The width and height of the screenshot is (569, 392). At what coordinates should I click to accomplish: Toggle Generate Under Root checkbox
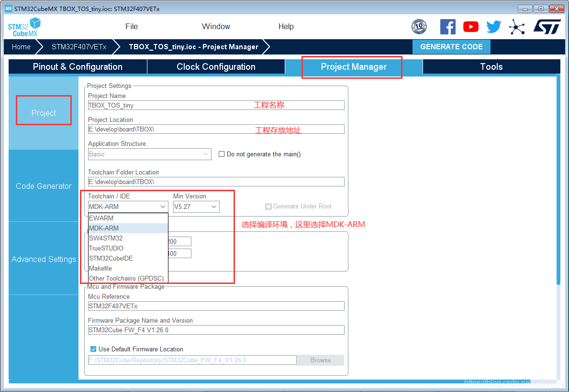[x=268, y=207]
